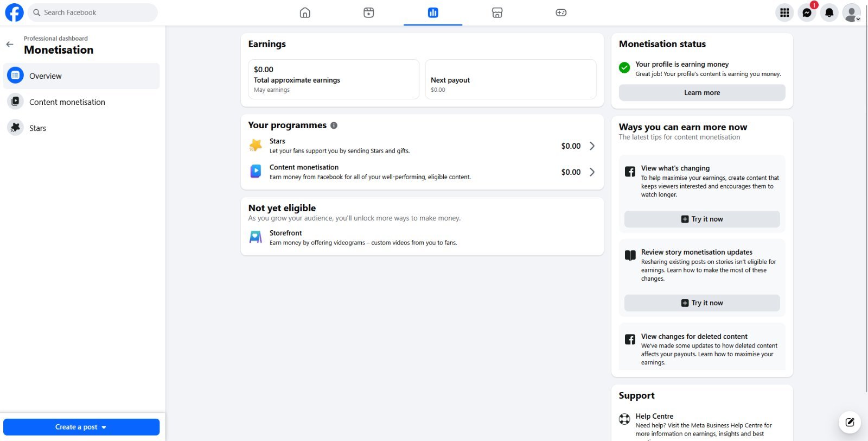Viewport: 868px width, 441px height.
Task: Click the Search Facebook field
Action: tap(93, 12)
